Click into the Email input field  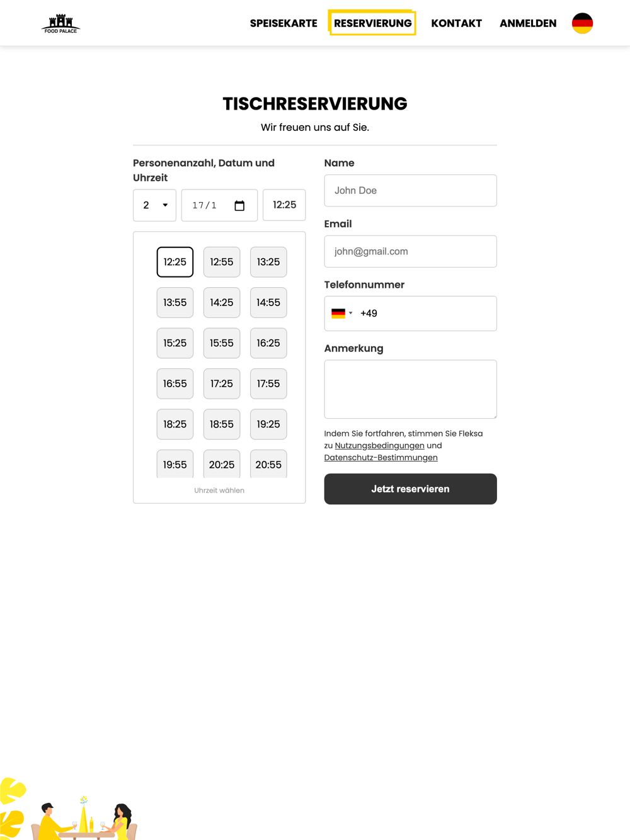tap(410, 251)
